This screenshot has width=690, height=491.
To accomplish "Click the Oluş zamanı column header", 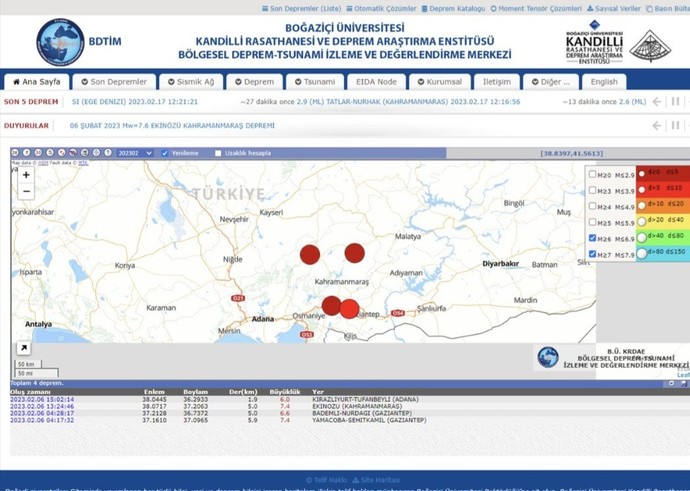I will [30, 392].
